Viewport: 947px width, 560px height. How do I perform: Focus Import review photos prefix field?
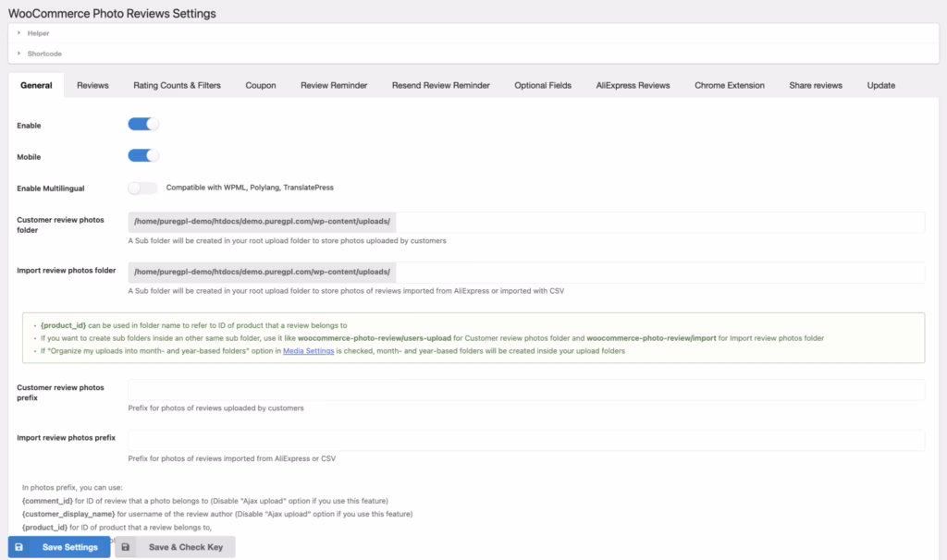coord(526,440)
